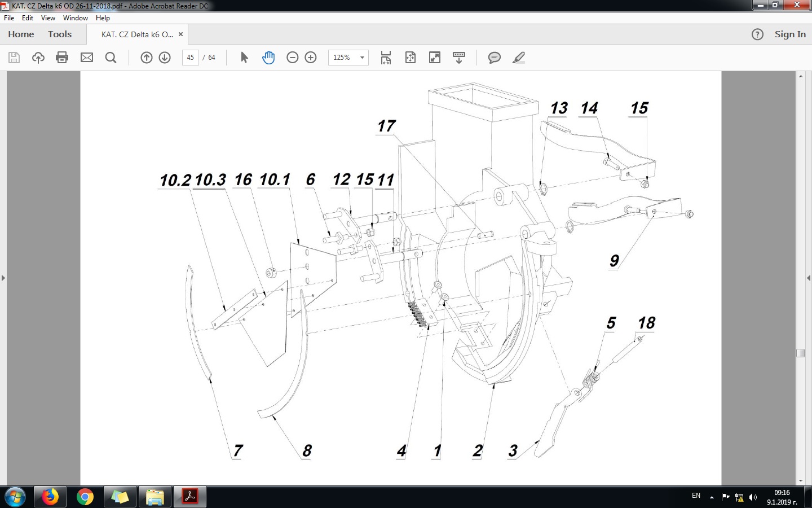
Task: Click the Save file icon
Action: tap(14, 58)
